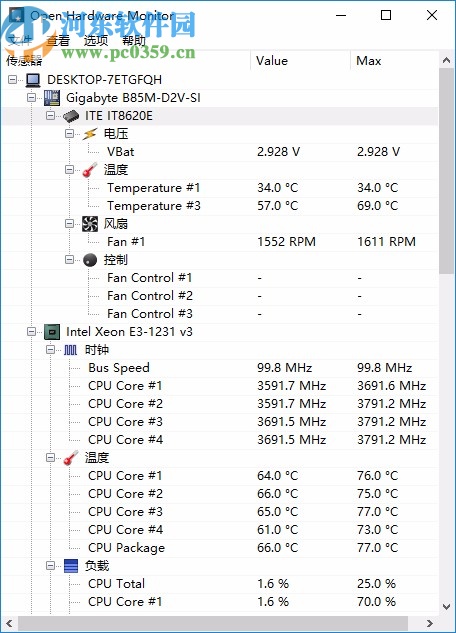Viewport: 456px width, 633px height.
Task: Select the Fan Control #2 row
Action: (220, 296)
